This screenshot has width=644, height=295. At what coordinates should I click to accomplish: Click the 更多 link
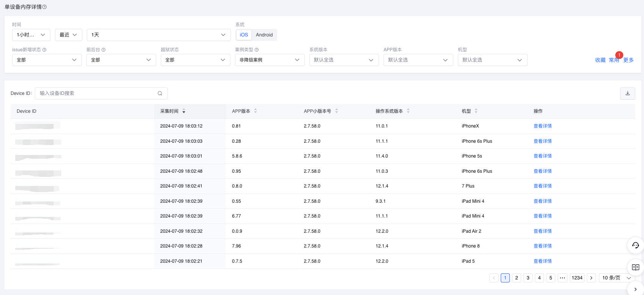pyautogui.click(x=628, y=60)
